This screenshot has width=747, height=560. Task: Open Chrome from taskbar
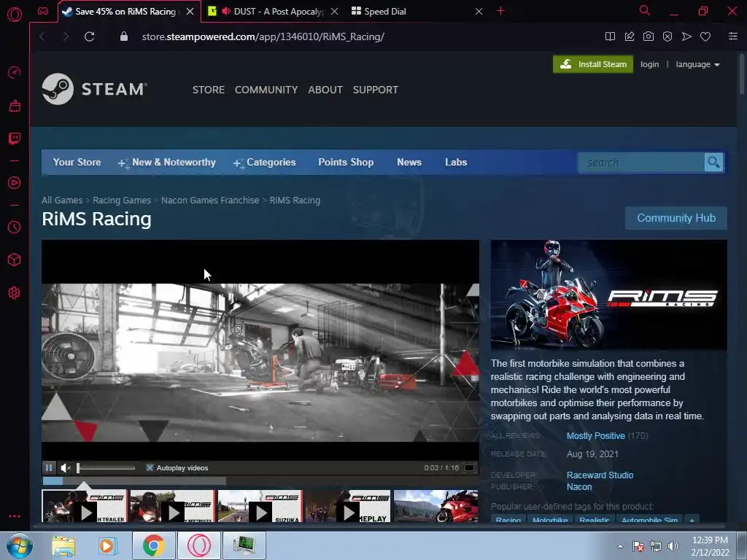click(x=154, y=545)
